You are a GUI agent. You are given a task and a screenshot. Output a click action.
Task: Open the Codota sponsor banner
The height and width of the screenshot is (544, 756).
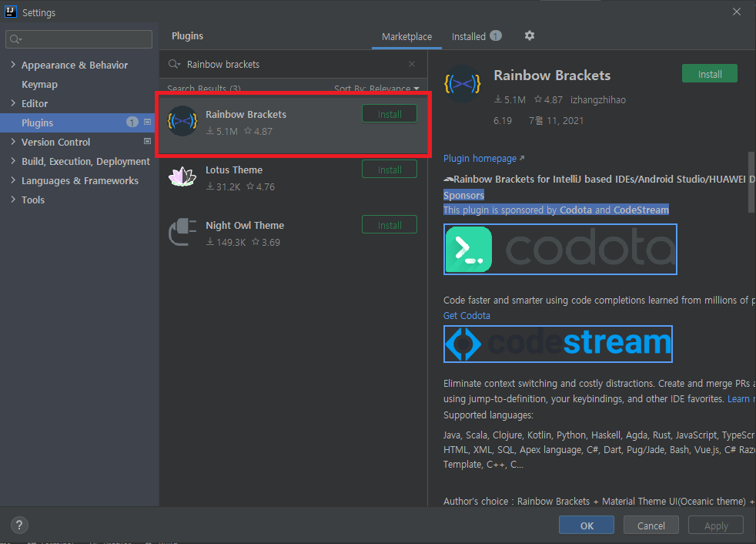[560, 249]
